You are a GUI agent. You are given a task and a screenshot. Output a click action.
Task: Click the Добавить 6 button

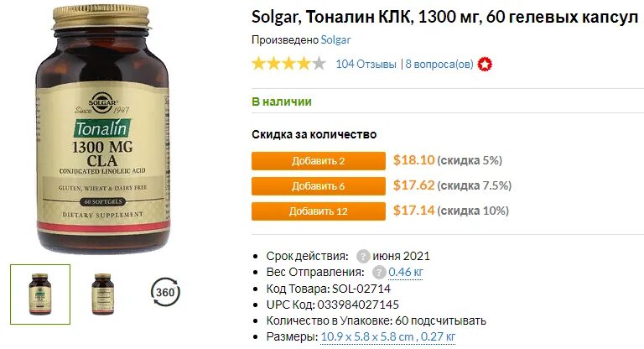[x=319, y=186]
